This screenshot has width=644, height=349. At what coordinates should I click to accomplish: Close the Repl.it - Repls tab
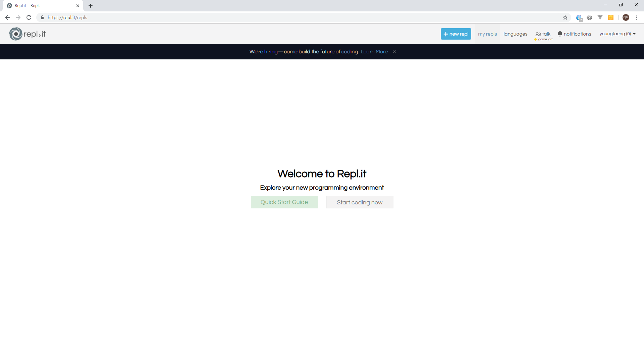click(78, 6)
